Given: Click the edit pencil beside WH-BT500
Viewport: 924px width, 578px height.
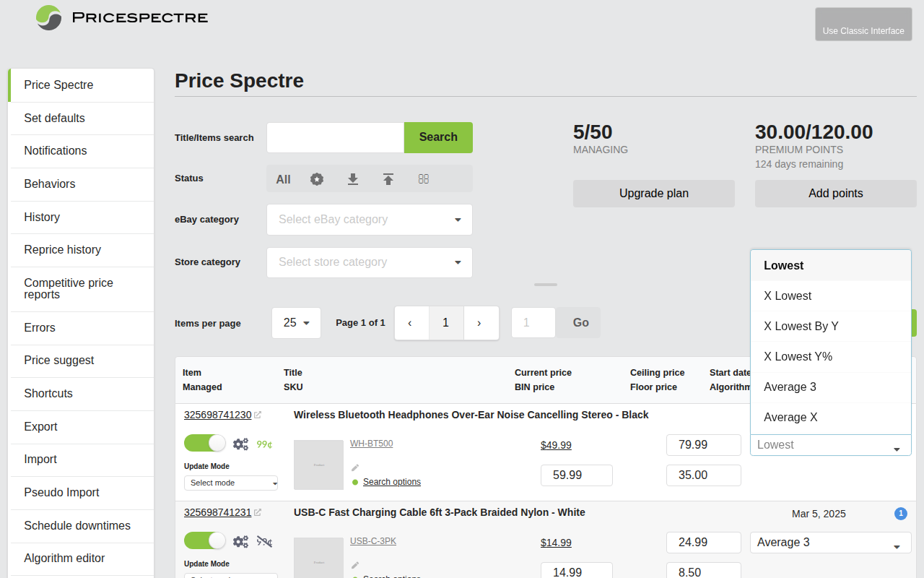Looking at the screenshot, I should [x=354, y=467].
